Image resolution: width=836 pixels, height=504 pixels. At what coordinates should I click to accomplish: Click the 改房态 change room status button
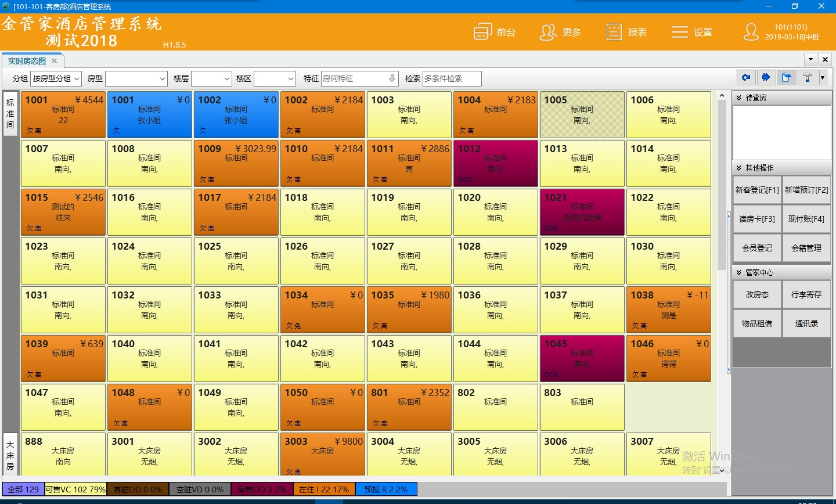(757, 294)
